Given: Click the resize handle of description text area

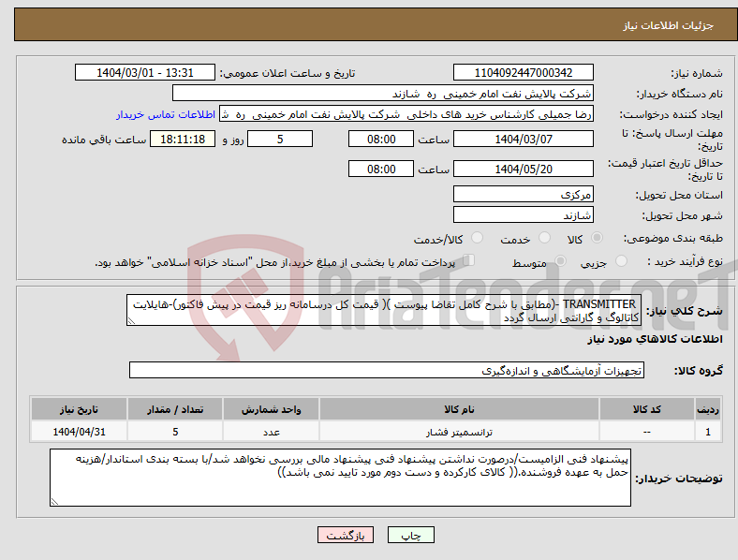Looking at the screenshot, I should click(x=131, y=321).
